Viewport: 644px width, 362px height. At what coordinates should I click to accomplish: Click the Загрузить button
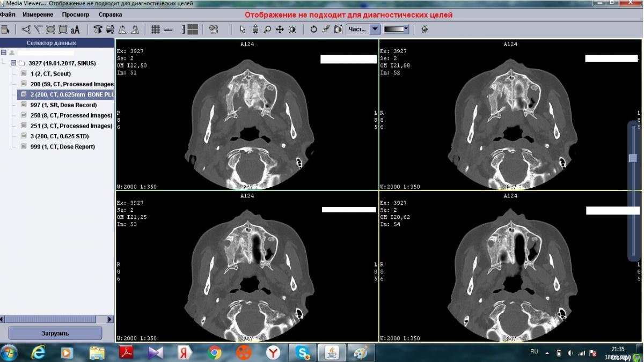[55, 333]
